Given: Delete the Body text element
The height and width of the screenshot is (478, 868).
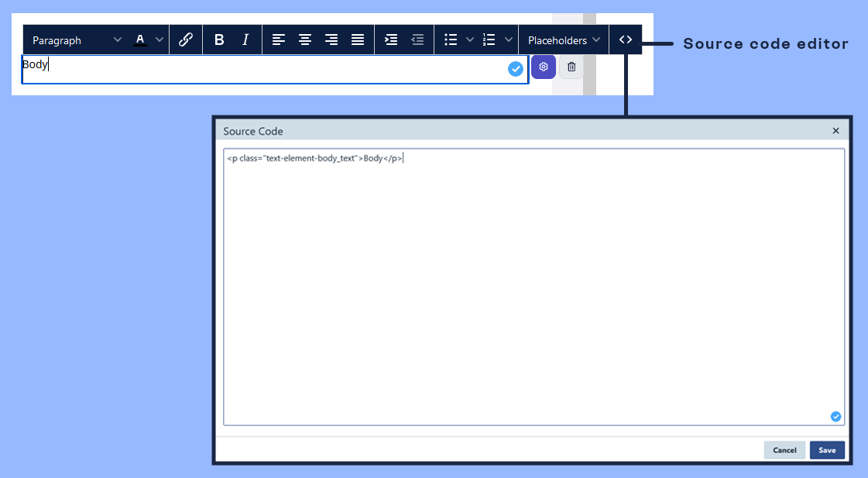Looking at the screenshot, I should tap(571, 67).
